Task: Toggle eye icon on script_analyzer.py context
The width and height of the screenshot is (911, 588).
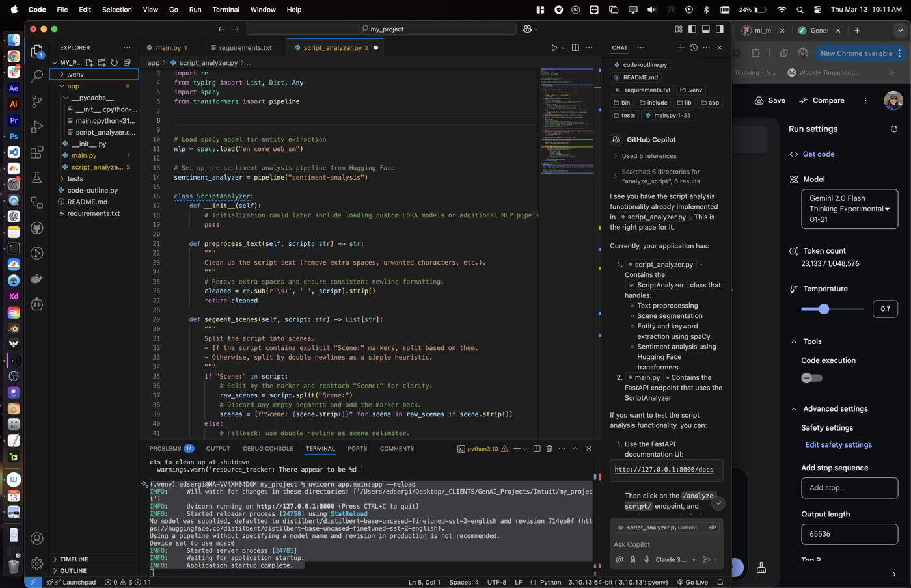Action: pos(713,528)
